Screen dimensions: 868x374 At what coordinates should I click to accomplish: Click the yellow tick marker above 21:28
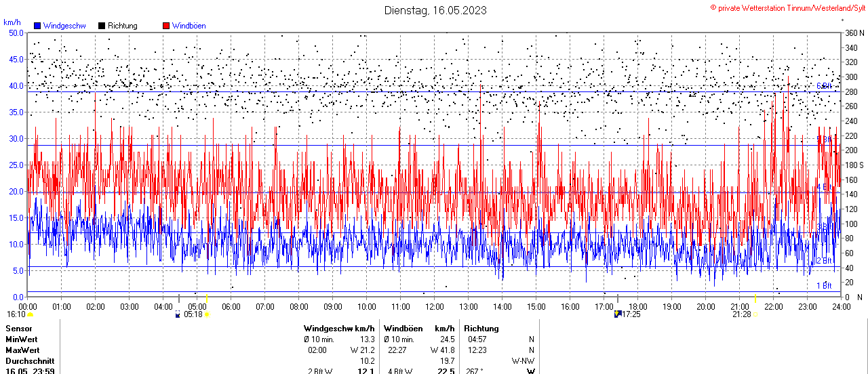(x=755, y=299)
